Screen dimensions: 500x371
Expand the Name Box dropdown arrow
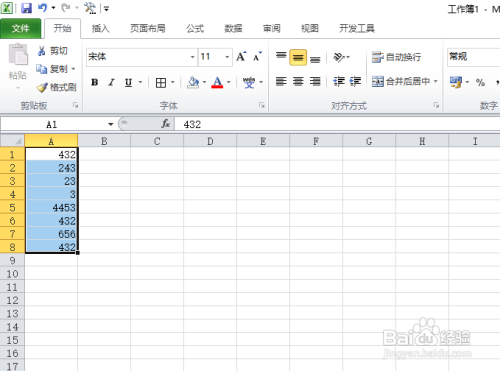111,125
